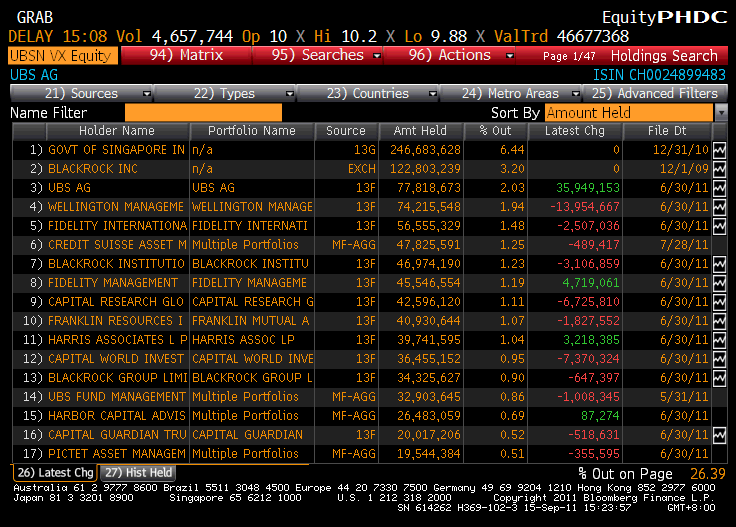Open the 95) Searches dropdown arrow
This screenshot has width=736, height=527.
(x=376, y=56)
